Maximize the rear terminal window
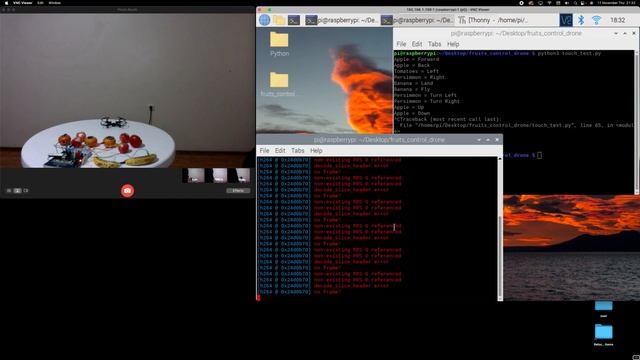This screenshot has width=640, height=360. click(625, 33)
